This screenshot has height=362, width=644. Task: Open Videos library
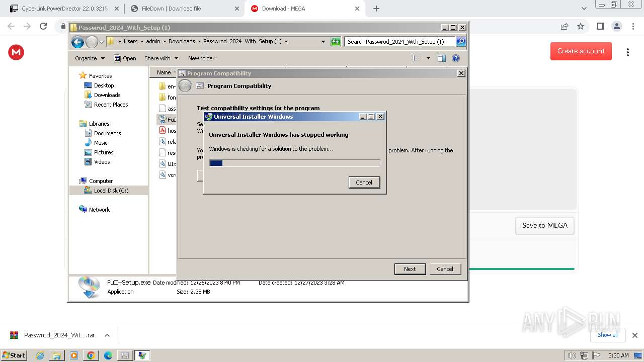[102, 162]
